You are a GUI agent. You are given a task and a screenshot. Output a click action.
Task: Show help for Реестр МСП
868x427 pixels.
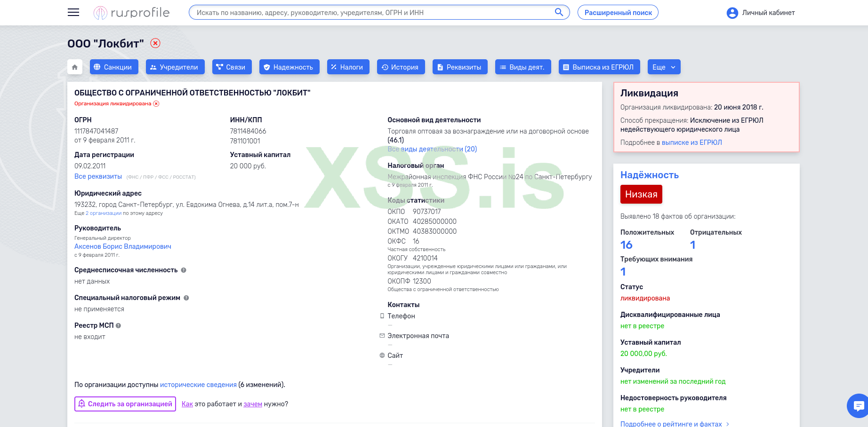118,325
